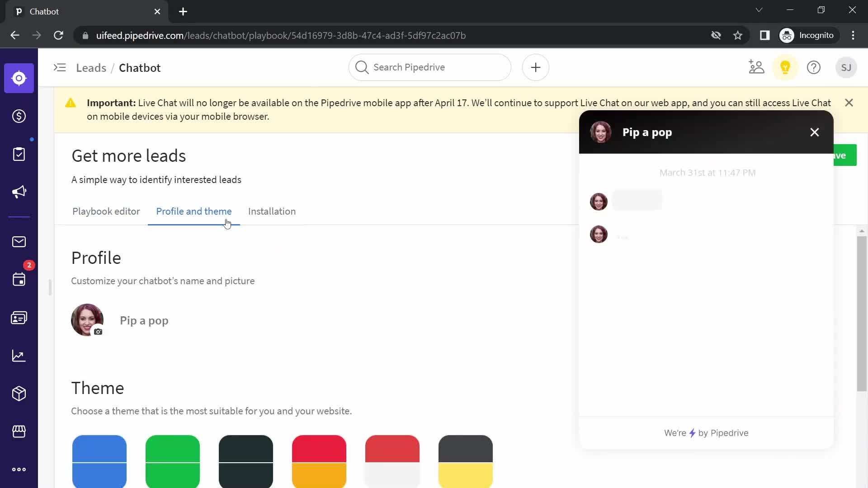Click the notification bell icon in header
868x488 pixels.
(x=785, y=67)
